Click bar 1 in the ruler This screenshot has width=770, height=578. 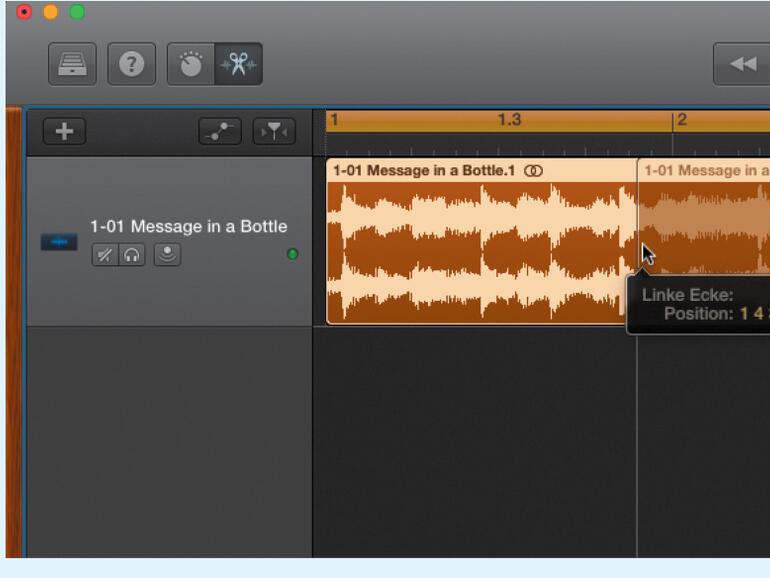(334, 120)
